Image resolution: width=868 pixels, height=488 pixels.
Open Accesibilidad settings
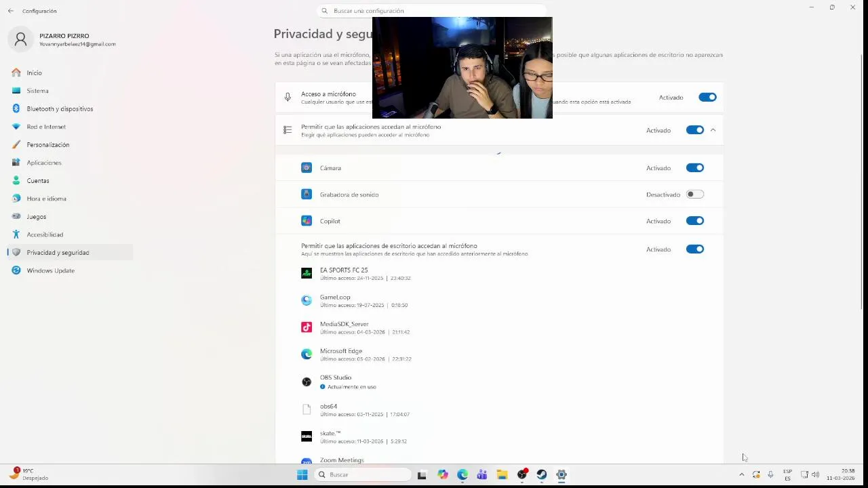[x=45, y=235]
